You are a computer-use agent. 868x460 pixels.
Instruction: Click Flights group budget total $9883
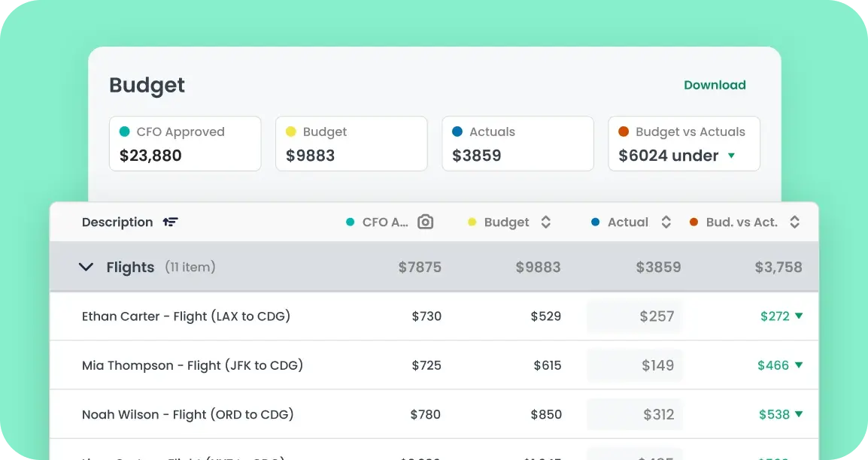(x=538, y=267)
